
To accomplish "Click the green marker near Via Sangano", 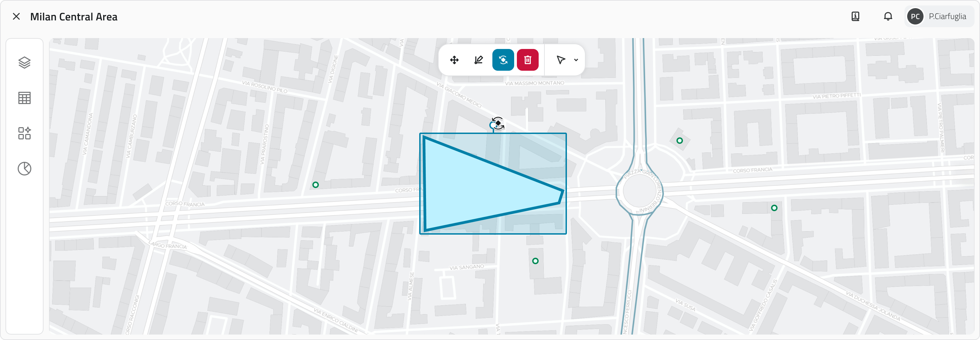I will coord(535,261).
